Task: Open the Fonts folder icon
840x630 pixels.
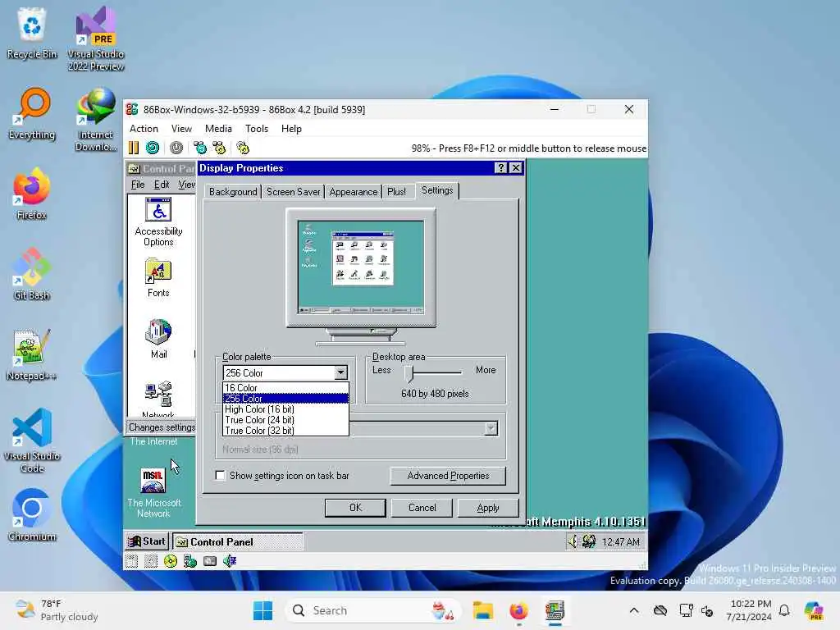Action: click(158, 278)
